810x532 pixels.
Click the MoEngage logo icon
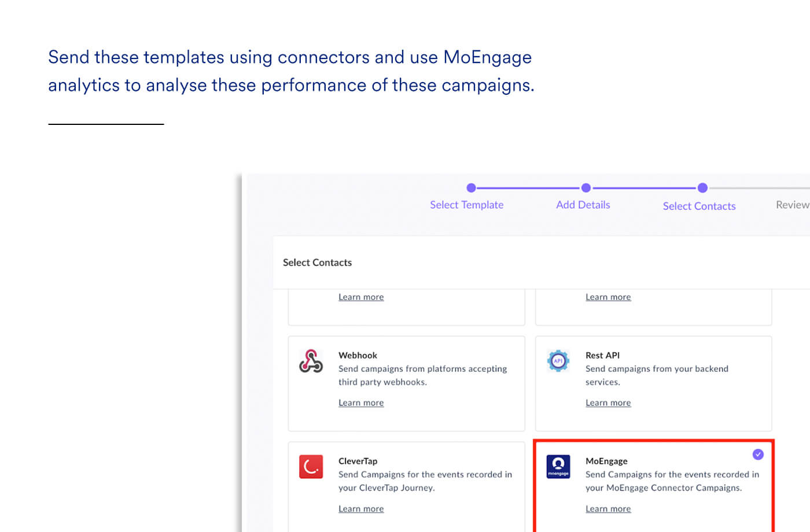coord(558,467)
